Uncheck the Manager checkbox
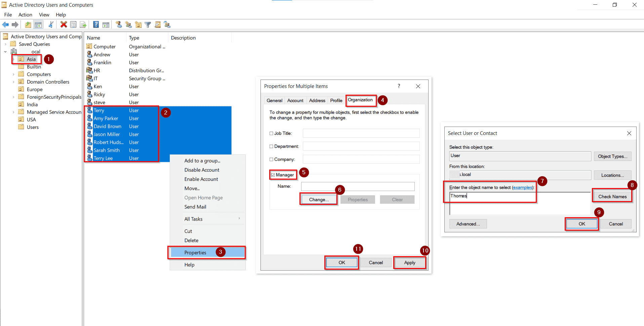This screenshot has width=644, height=326. click(x=273, y=175)
